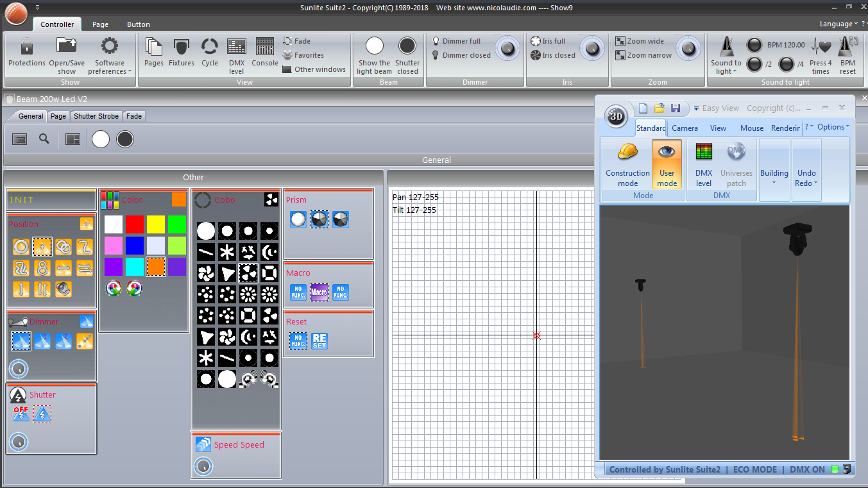The image size is (868, 488).
Task: Click the Zoom knob in the ribbon
Action: (688, 49)
